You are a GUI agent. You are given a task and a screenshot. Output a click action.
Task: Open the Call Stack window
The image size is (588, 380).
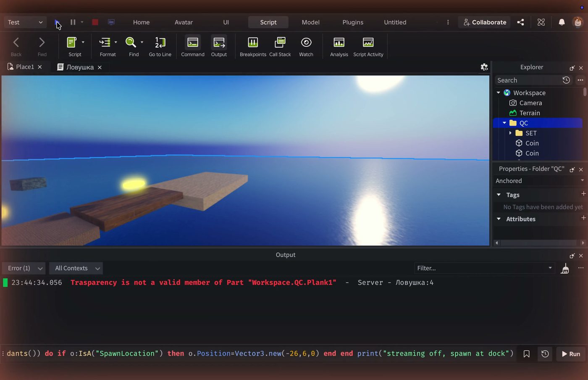coord(280,46)
